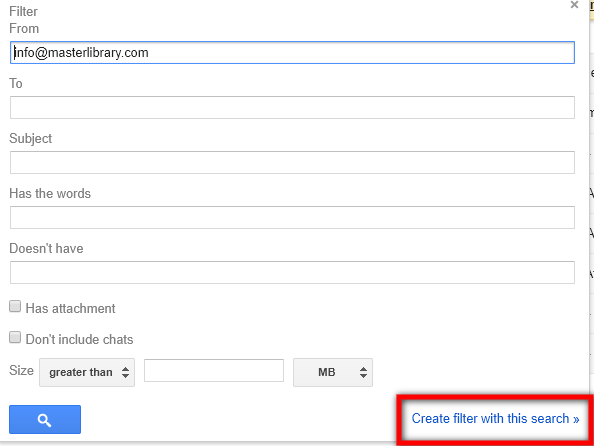Click the From label above email field
This screenshot has height=446, width=594.
click(24, 28)
